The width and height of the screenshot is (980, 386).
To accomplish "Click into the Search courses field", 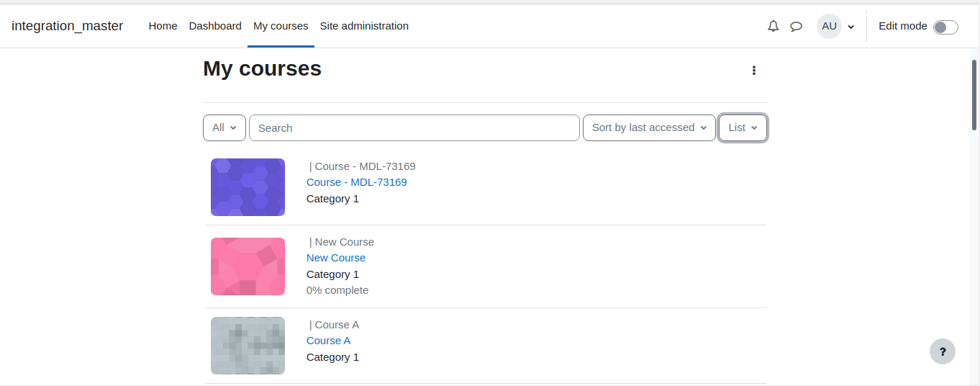I will pos(414,127).
